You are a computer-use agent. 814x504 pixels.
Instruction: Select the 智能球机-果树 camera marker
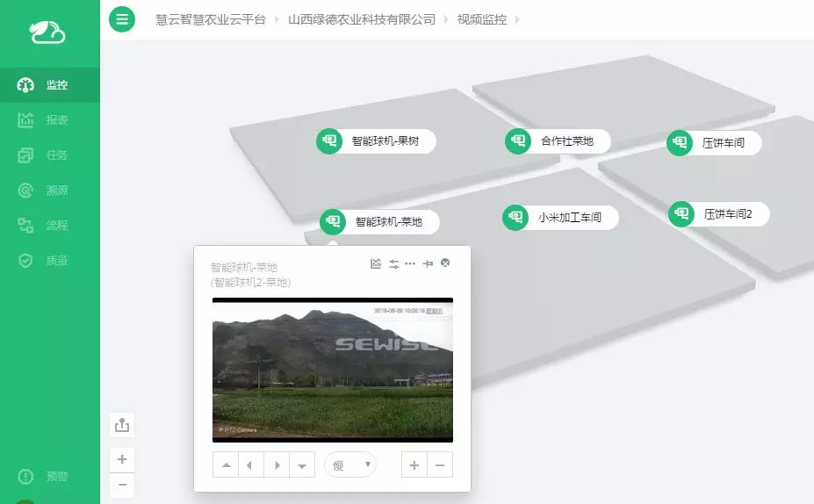(x=330, y=140)
